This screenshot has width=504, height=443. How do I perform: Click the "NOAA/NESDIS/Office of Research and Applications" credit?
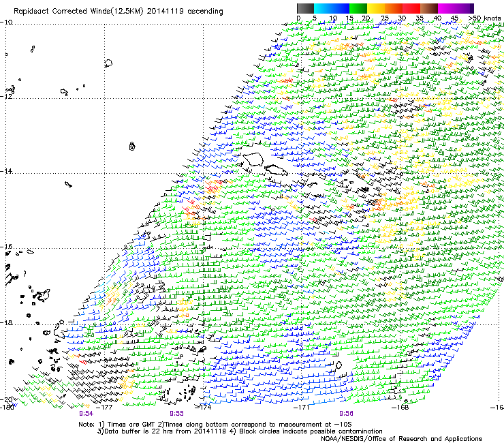[x=401, y=439]
